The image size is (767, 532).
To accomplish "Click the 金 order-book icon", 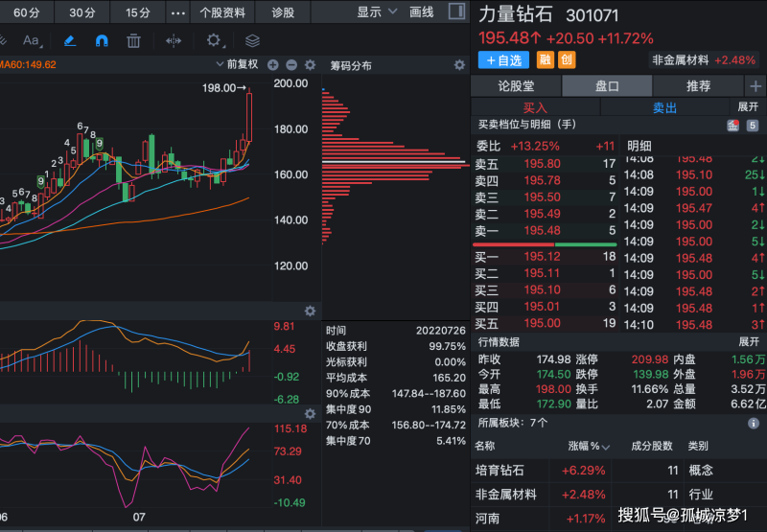I will click(x=732, y=126).
